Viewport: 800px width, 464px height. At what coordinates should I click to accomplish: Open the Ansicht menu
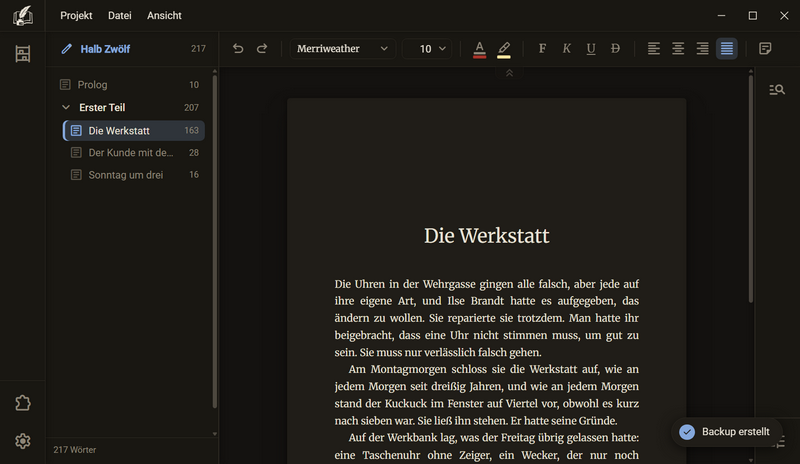point(164,16)
